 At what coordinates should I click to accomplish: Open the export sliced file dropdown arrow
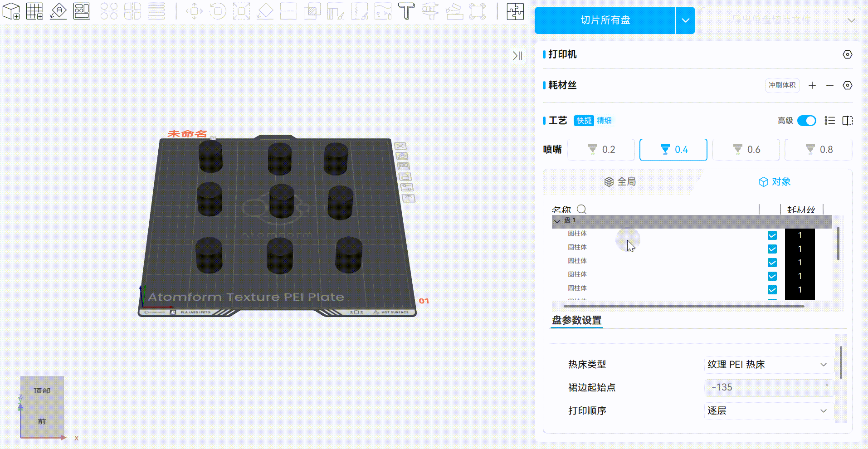click(x=851, y=20)
